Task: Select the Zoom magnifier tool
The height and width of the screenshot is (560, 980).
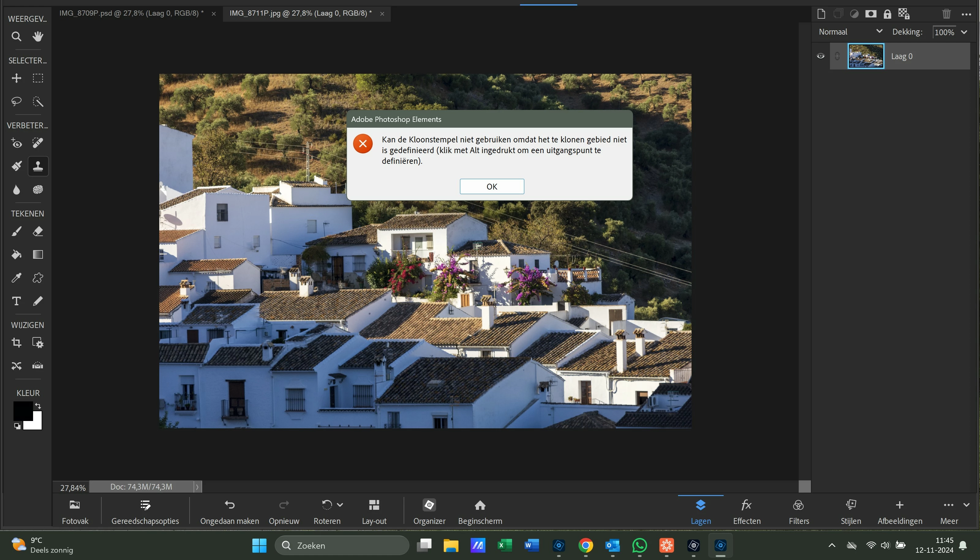Action: click(16, 36)
